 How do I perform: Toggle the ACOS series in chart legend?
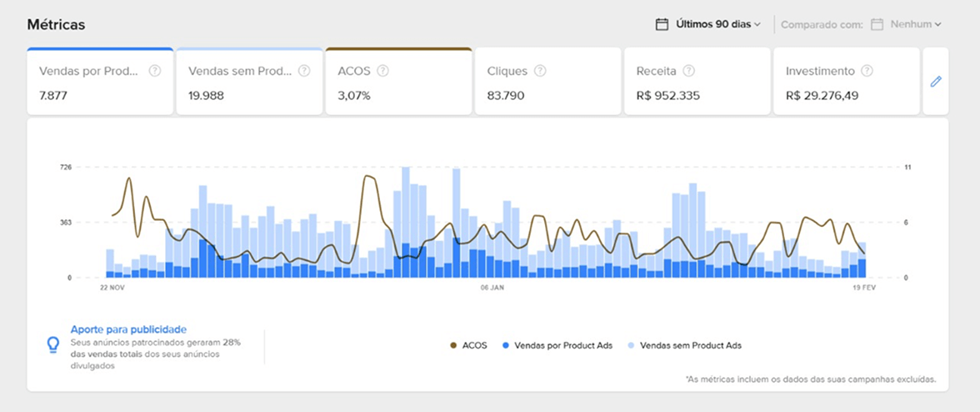pos(468,345)
